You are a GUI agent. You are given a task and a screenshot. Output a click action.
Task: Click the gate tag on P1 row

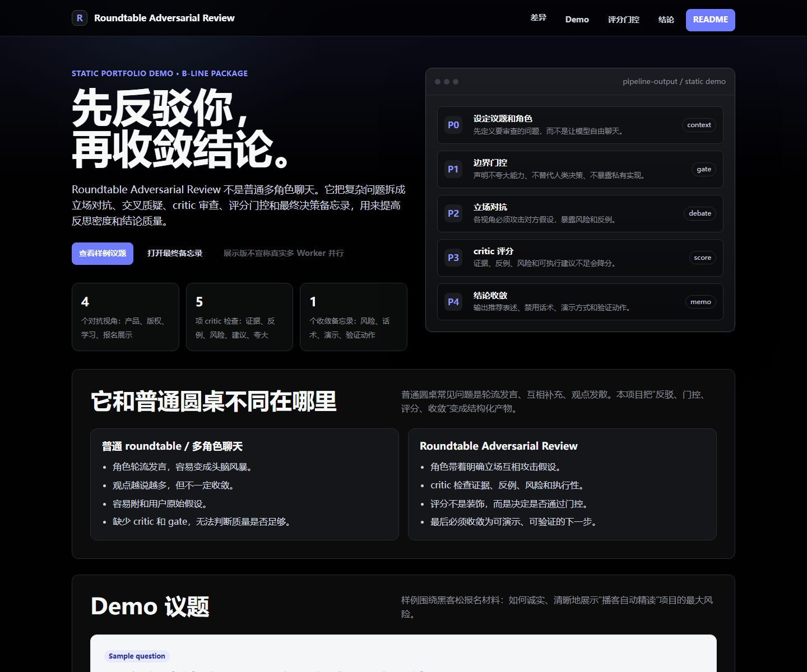click(x=704, y=169)
